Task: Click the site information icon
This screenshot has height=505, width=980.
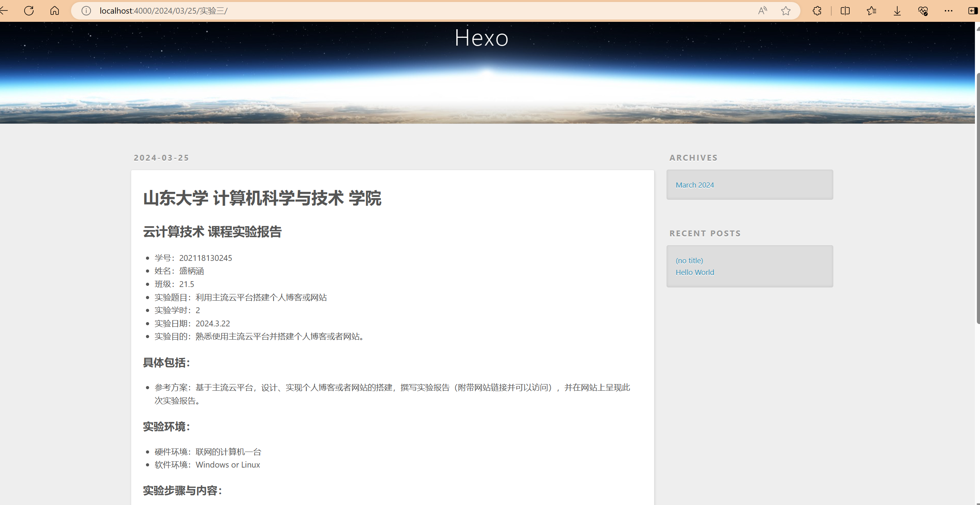Action: point(86,11)
